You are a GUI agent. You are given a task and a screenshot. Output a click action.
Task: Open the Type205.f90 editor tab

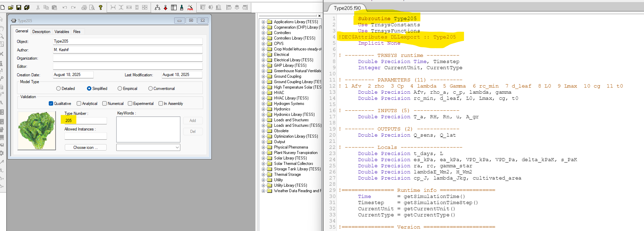point(347,8)
